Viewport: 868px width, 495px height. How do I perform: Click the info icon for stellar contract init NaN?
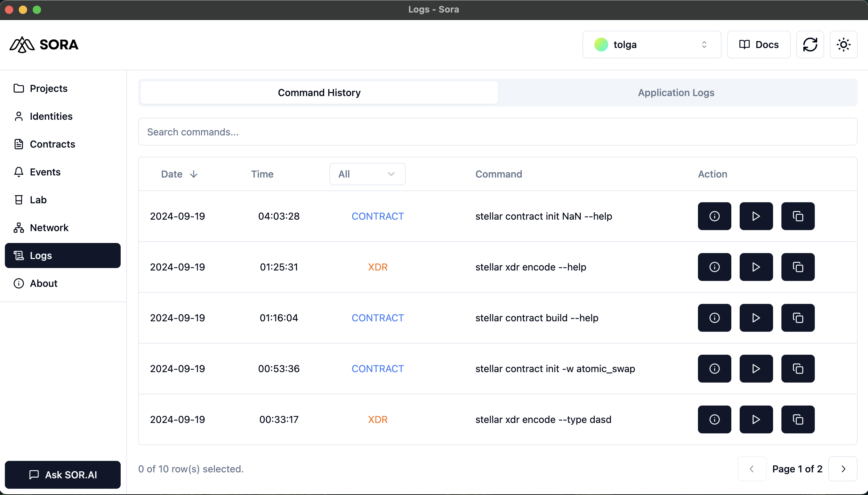[715, 216]
